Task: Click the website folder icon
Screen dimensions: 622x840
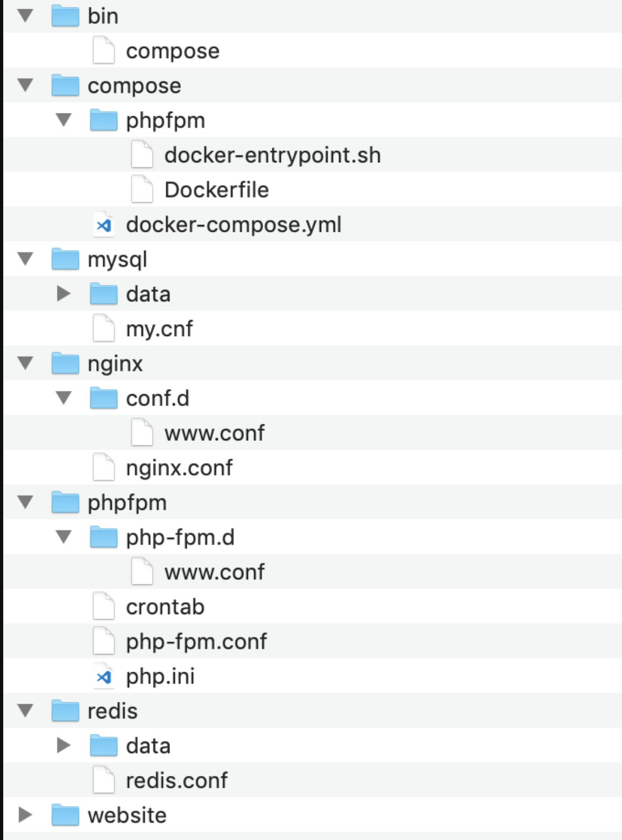Action: click(65, 815)
